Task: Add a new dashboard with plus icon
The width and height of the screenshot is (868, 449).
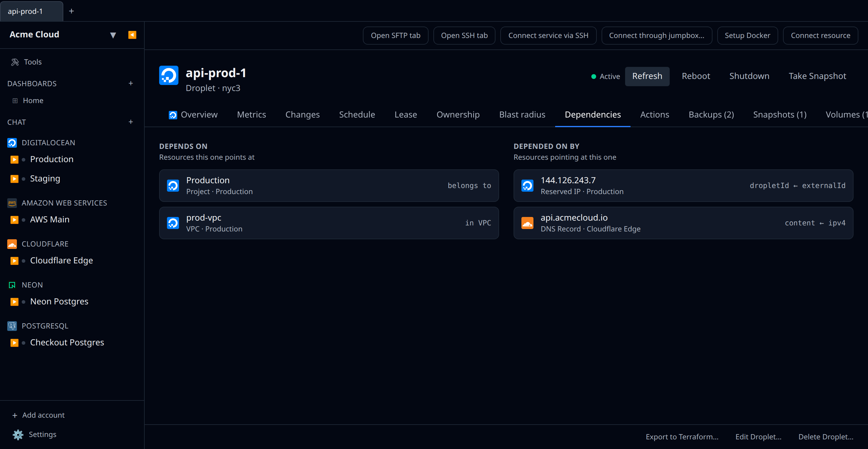Action: tap(131, 83)
